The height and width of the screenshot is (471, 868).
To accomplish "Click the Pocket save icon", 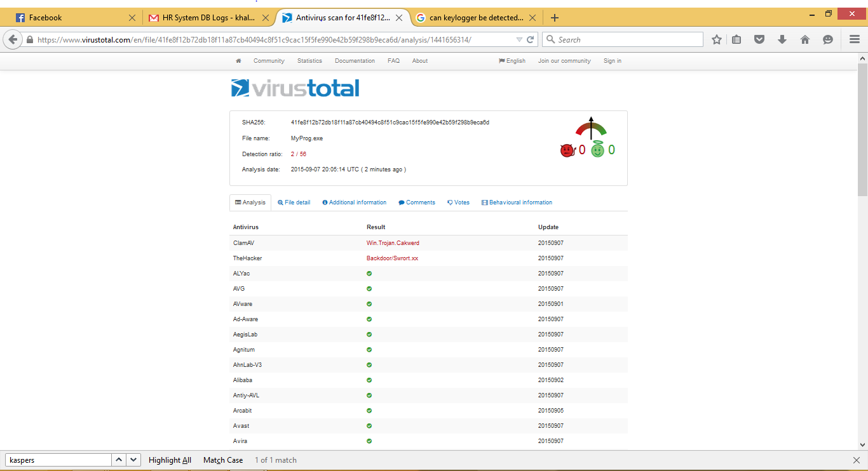I will (759, 39).
